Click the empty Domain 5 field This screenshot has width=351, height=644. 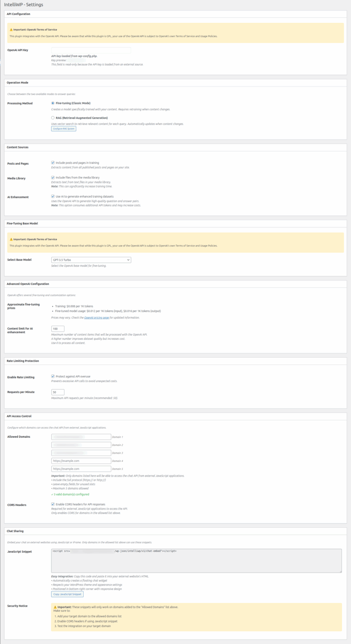coord(81,469)
